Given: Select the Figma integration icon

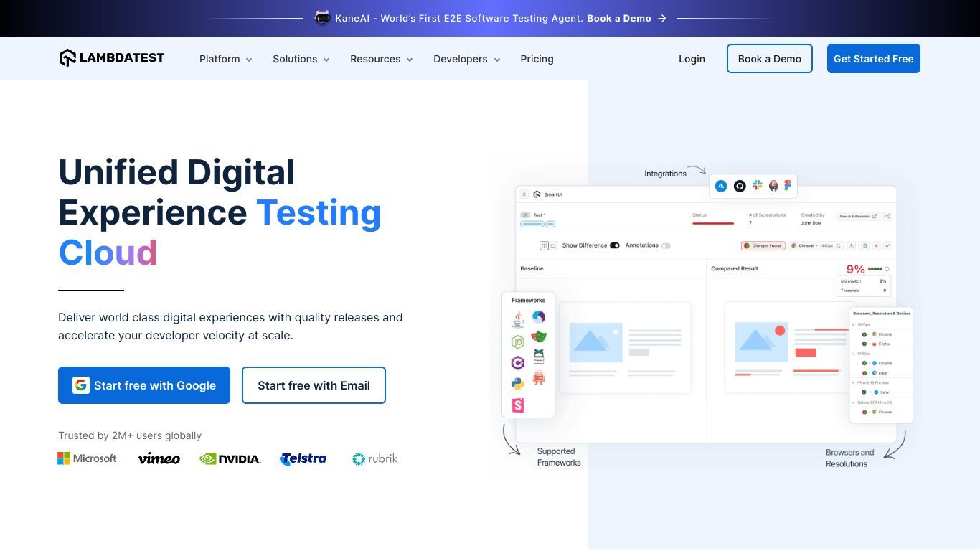Looking at the screenshot, I should 787,185.
